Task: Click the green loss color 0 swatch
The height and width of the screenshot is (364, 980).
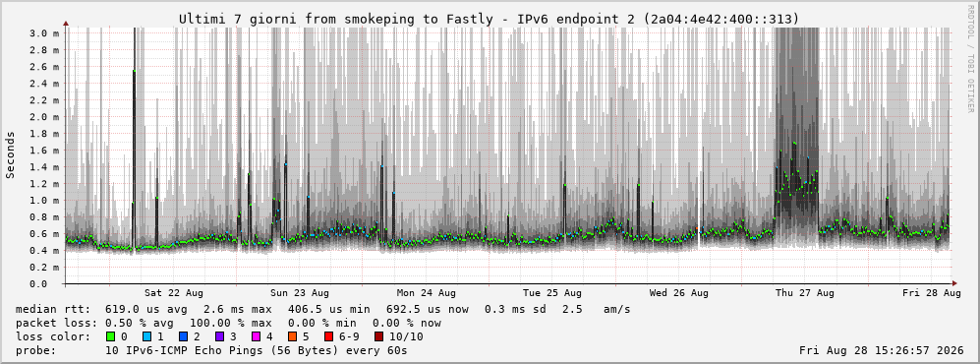Action: pyautogui.click(x=111, y=336)
